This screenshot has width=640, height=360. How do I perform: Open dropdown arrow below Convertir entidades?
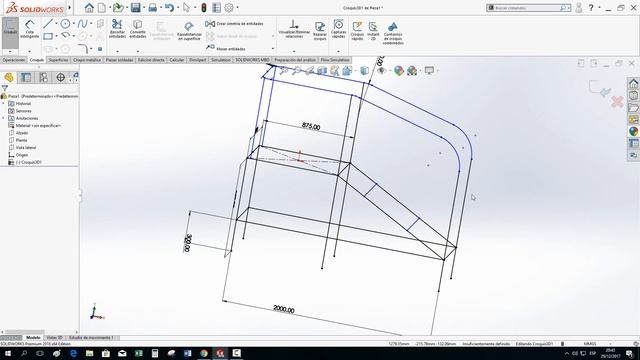[138, 51]
